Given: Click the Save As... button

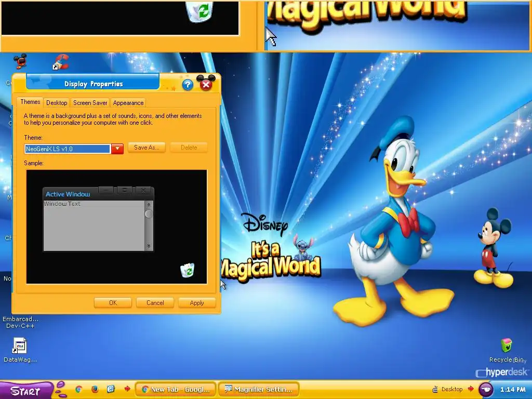Looking at the screenshot, I should pos(147,148).
